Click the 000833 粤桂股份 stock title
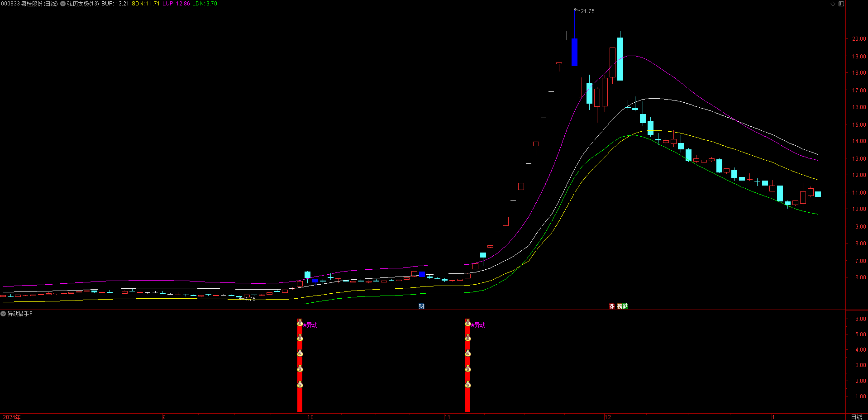Screen dimensions: 868x420 [29, 4]
